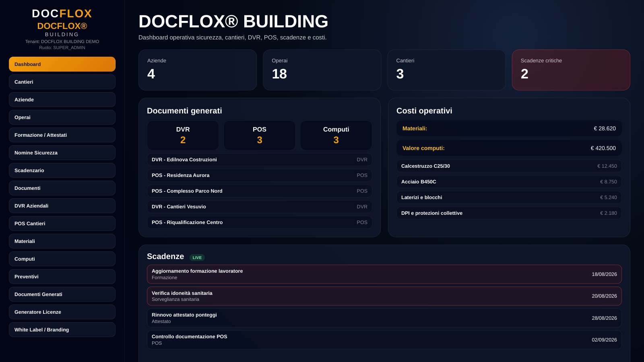The width and height of the screenshot is (644, 362).
Task: Go to Documenti Generati
Action: point(62,294)
